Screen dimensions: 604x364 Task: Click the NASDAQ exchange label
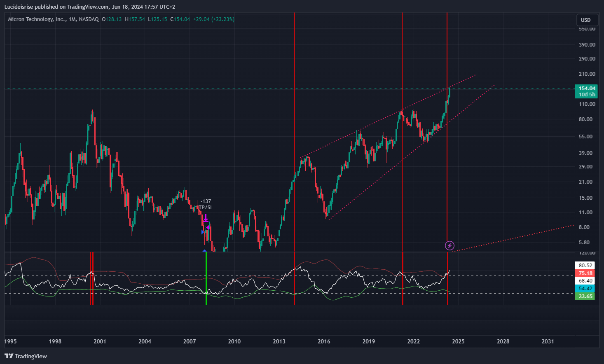pyautogui.click(x=89, y=19)
